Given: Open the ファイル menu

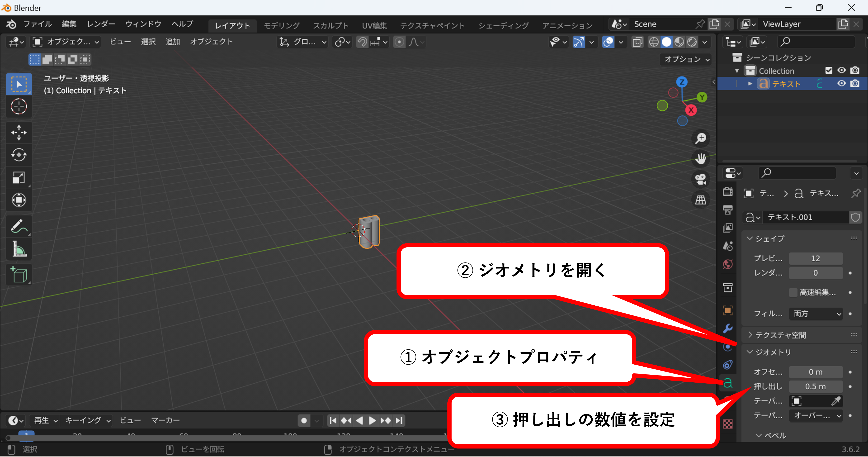Looking at the screenshot, I should point(37,24).
